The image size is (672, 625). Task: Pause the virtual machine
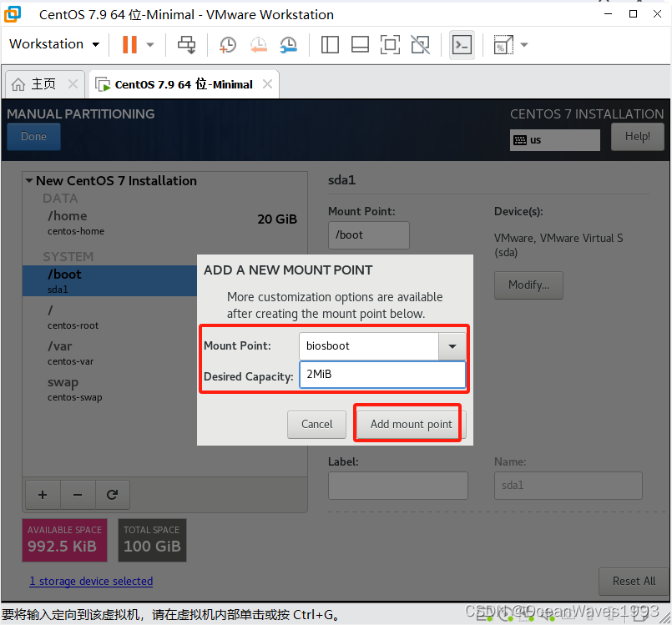click(x=129, y=44)
